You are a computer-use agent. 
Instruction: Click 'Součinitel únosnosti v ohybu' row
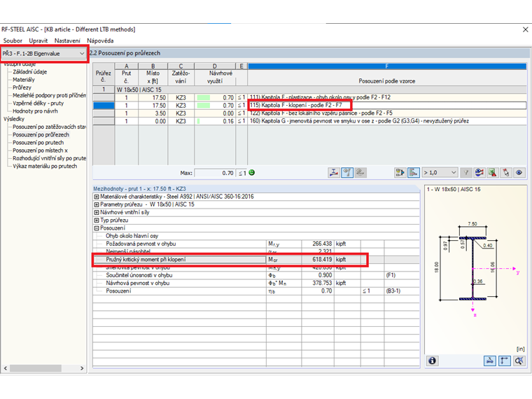pyautogui.click(x=256, y=275)
